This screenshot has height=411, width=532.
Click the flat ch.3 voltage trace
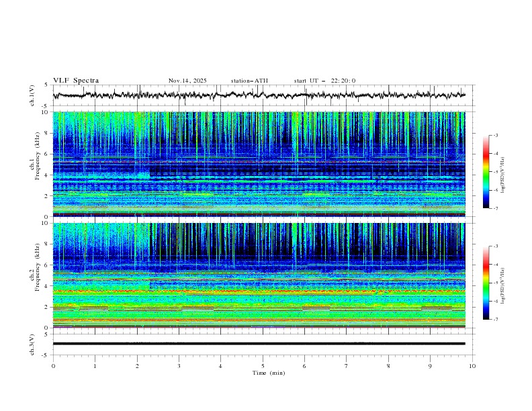click(259, 344)
